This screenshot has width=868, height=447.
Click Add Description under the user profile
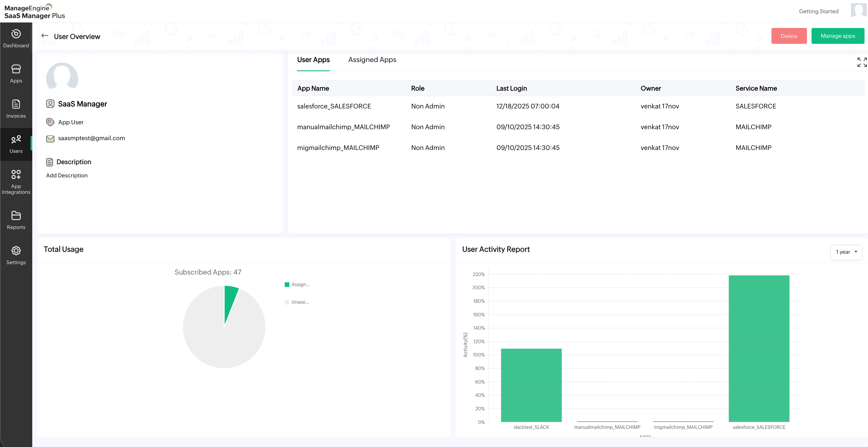67,175
